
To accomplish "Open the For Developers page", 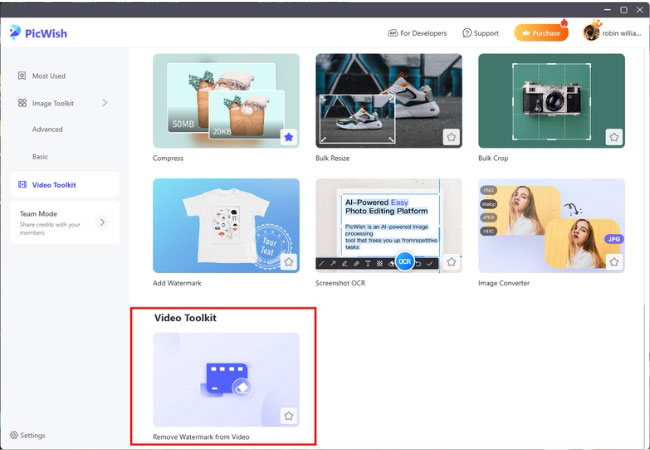I will pos(419,33).
